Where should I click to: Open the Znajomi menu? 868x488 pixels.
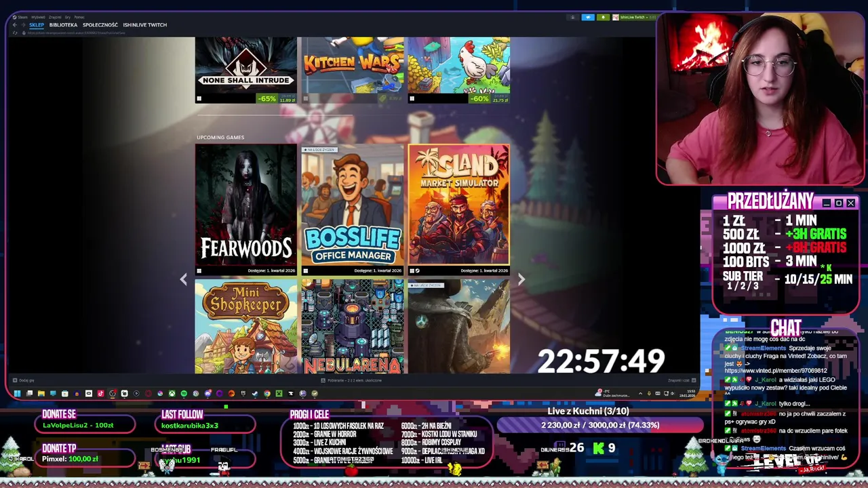click(x=55, y=17)
